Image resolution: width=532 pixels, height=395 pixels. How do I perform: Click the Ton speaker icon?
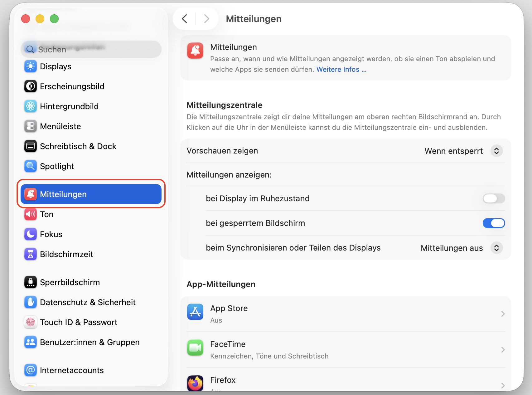tap(31, 214)
